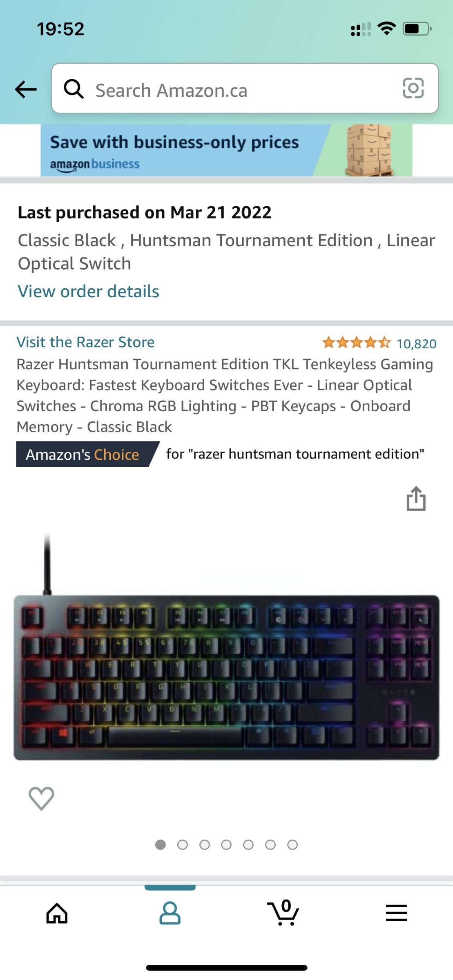Tap the star rating icons
Viewport: 453px width, 980px height.
pyautogui.click(x=356, y=342)
